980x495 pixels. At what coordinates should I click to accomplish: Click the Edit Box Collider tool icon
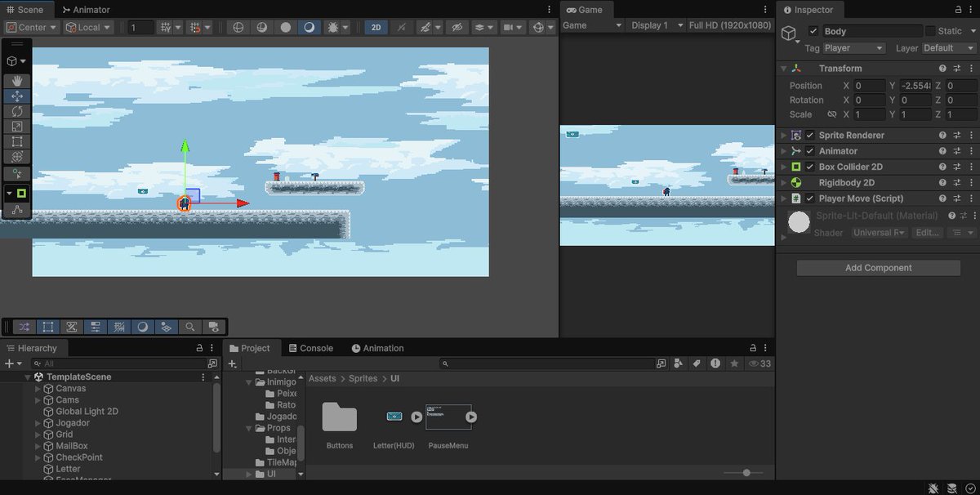[16, 211]
